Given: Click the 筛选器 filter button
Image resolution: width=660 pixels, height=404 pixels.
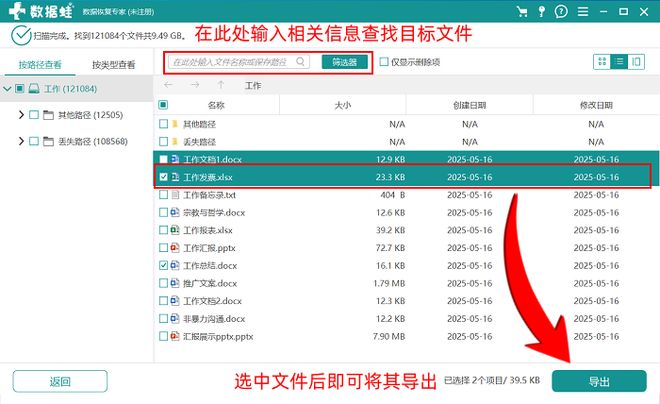Looking at the screenshot, I should [345, 62].
